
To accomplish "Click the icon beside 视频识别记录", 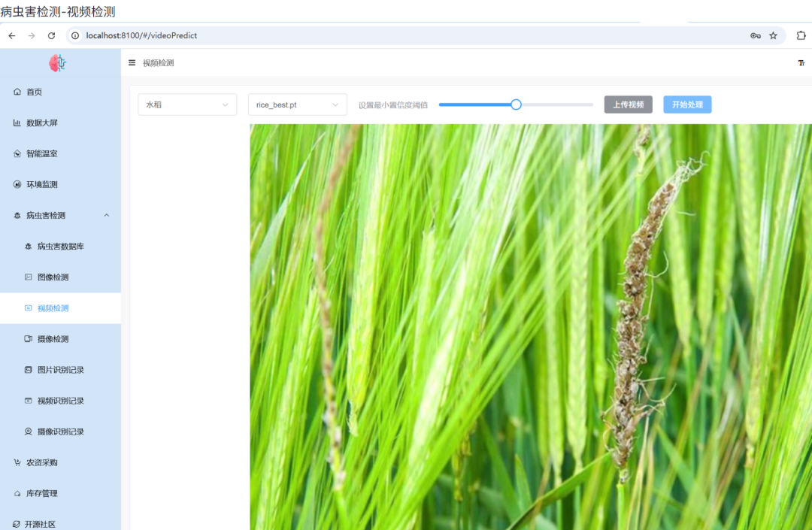I will pyautogui.click(x=28, y=401).
